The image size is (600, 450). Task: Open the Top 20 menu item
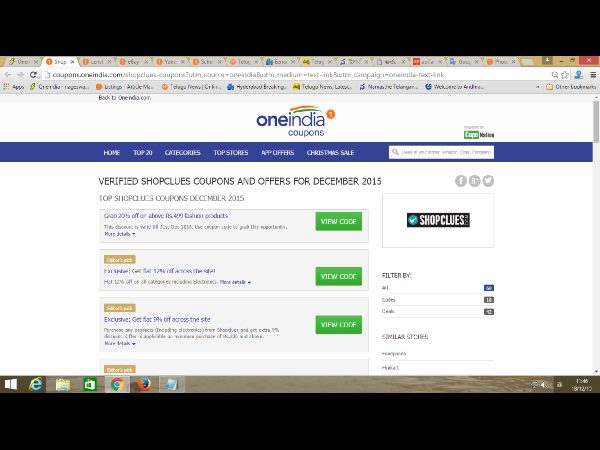pos(142,153)
